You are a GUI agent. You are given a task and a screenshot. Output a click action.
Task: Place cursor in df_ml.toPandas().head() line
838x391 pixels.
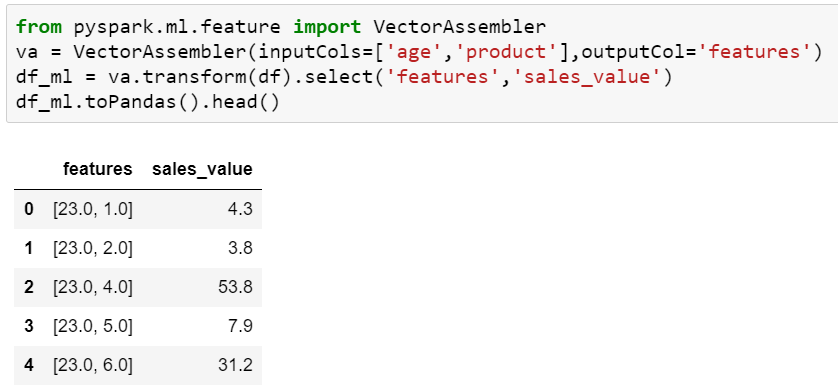[148, 103]
